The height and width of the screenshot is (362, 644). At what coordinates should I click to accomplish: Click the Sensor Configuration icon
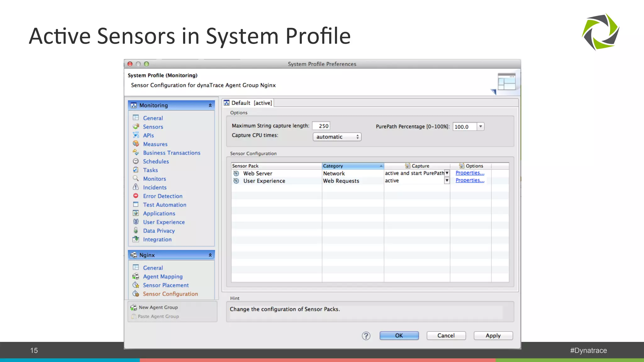[136, 294]
